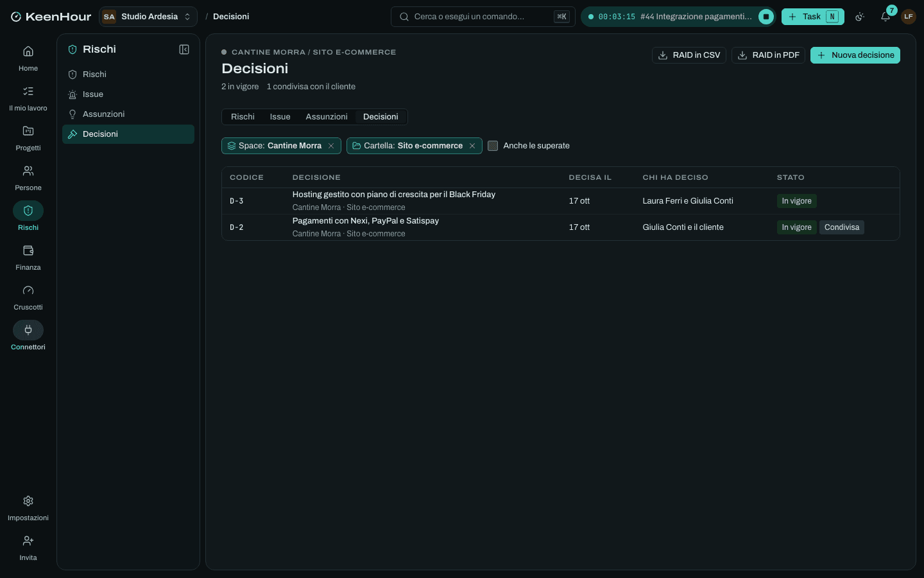This screenshot has width=924, height=578.
Task: Collapse the Rischi side panel
Action: point(184,49)
